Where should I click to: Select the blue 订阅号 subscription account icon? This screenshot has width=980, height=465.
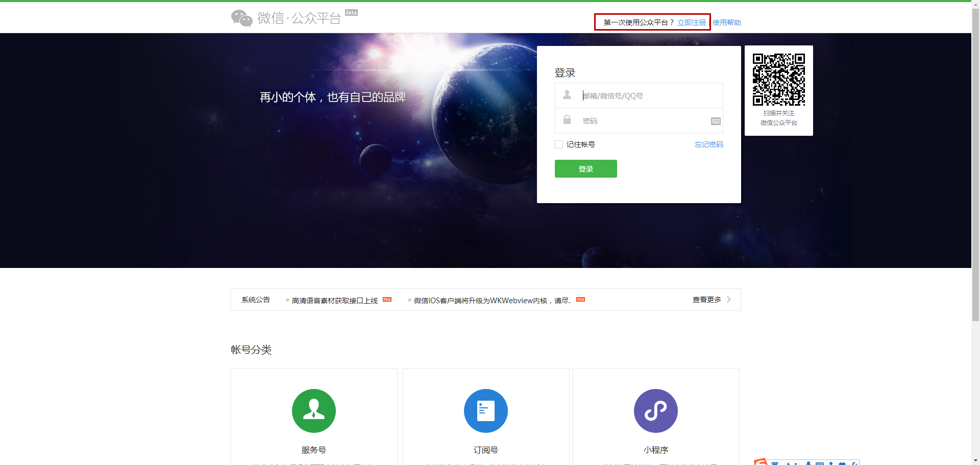coord(485,410)
